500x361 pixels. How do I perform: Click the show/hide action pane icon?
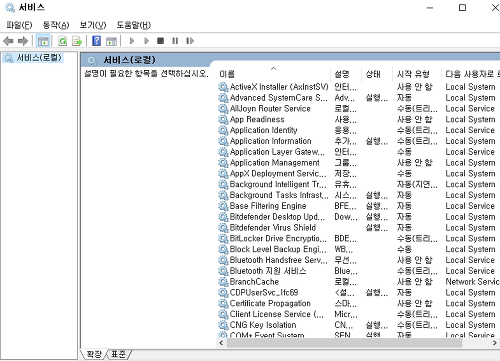coord(111,41)
